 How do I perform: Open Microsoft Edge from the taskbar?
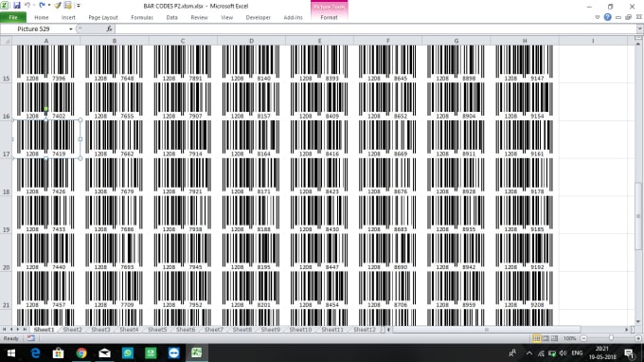point(35,353)
